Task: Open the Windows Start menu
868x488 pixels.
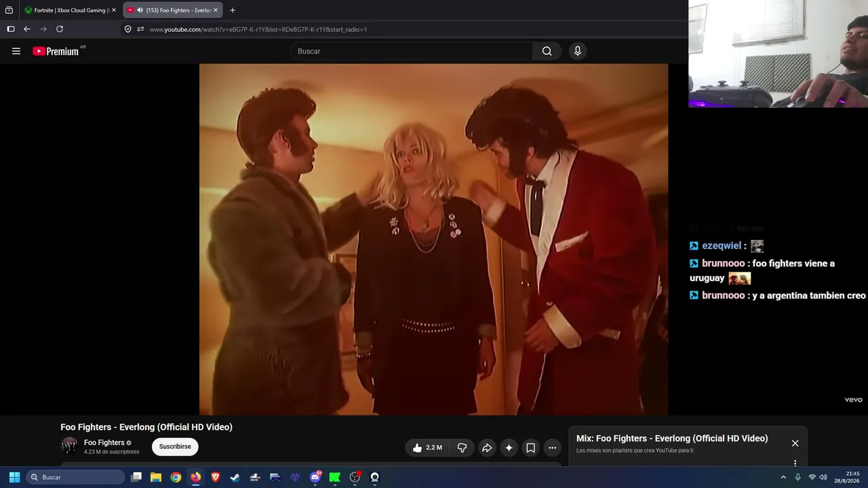Action: [14, 477]
